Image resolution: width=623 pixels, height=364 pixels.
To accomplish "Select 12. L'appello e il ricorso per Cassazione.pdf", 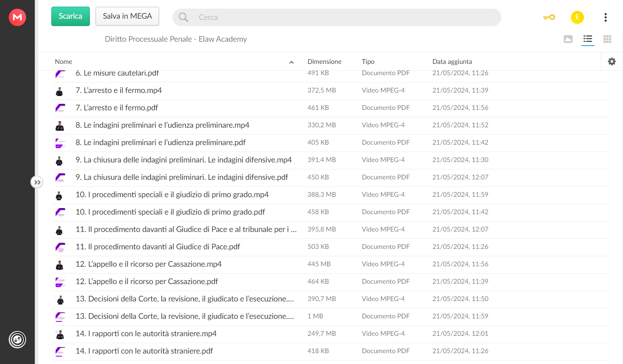I will 147,281.
